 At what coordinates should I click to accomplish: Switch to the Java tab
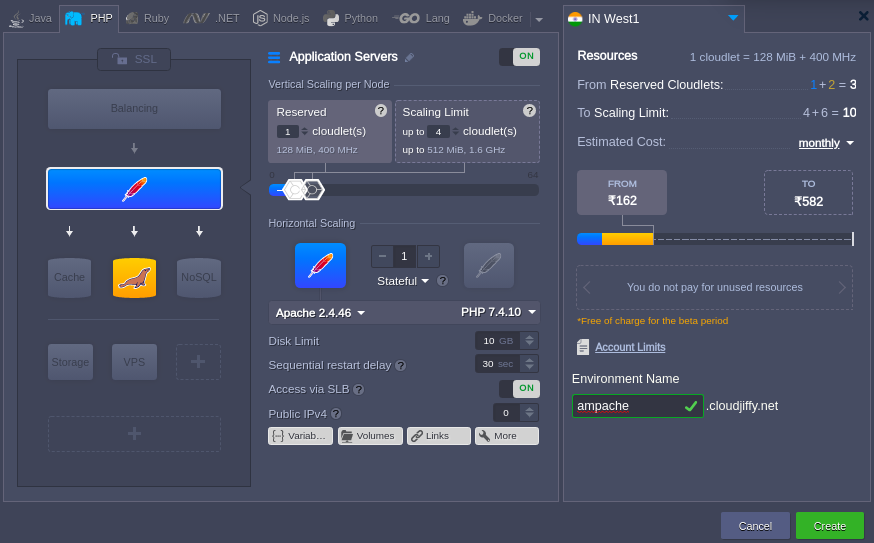tap(31, 18)
